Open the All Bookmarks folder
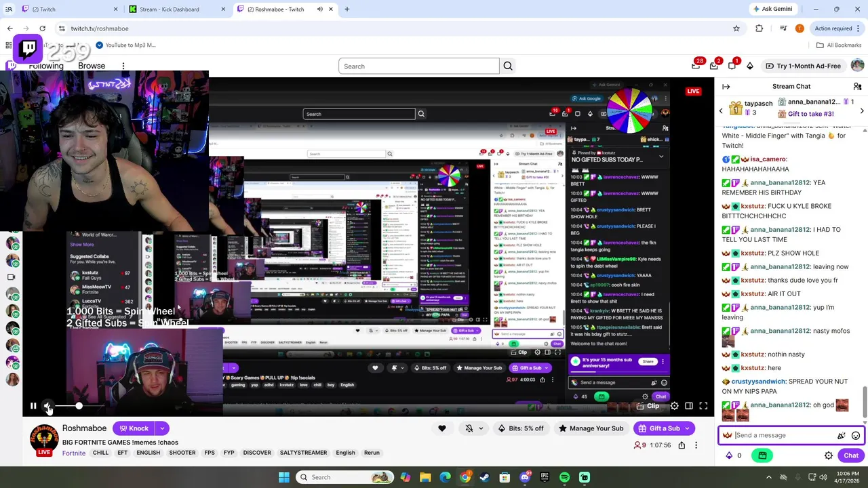 point(839,45)
